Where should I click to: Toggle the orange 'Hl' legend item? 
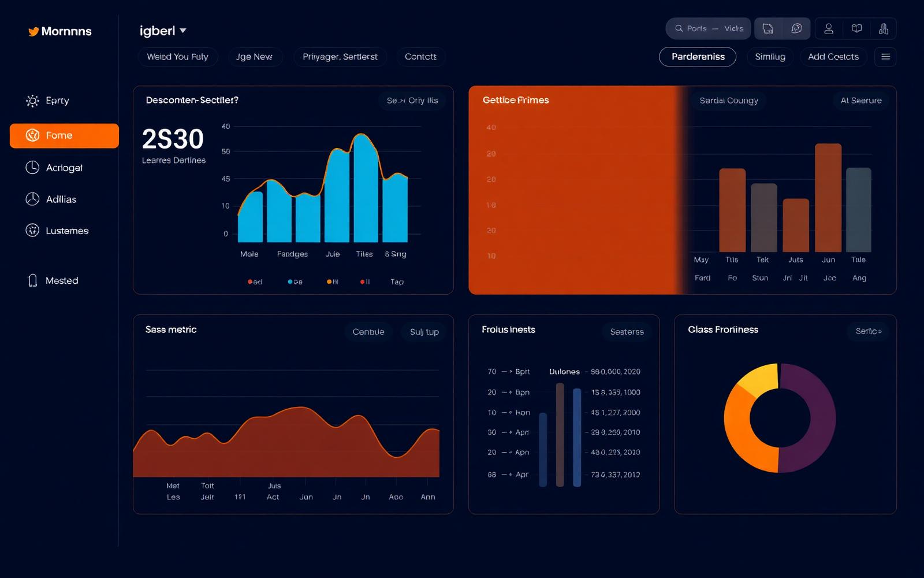333,282
